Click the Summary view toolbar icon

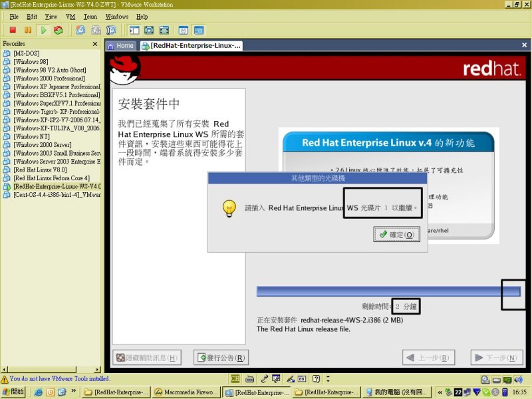click(x=184, y=30)
